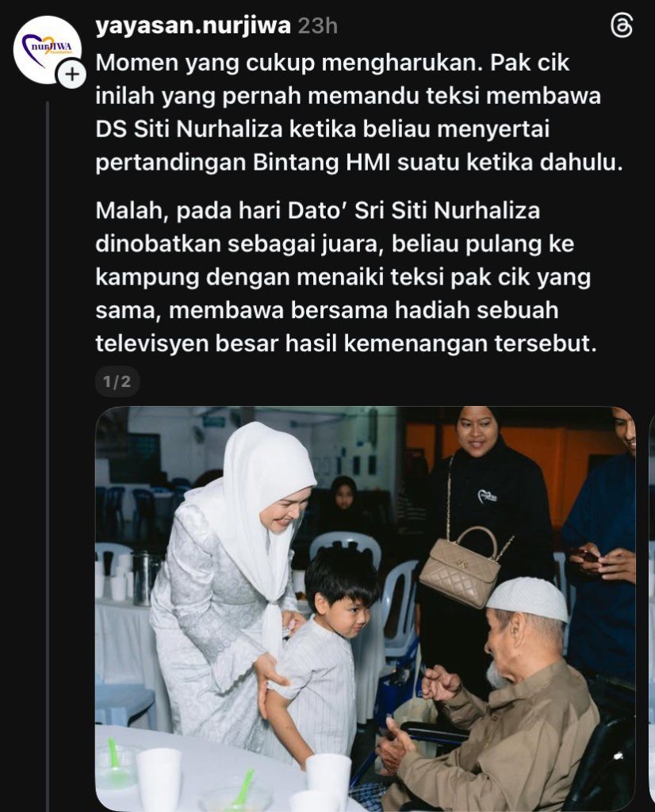Tap the 1/2 thread counter badge
The width and height of the screenshot is (655, 812).
[117, 381]
